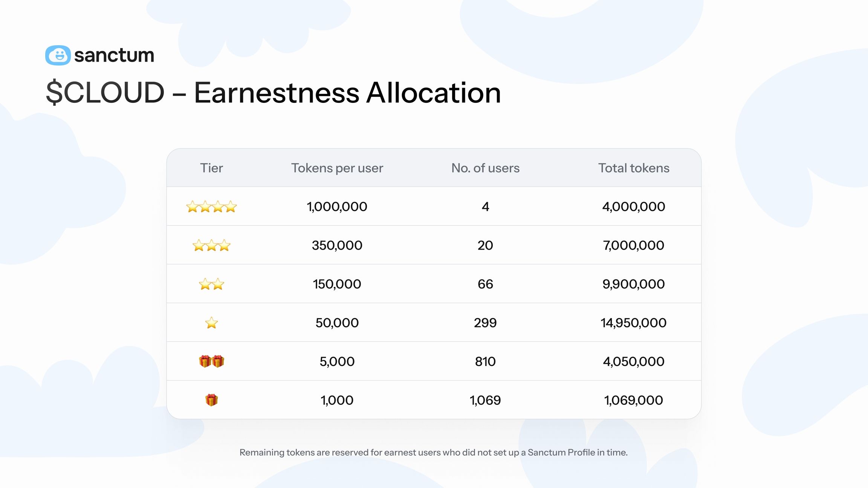Click the sanctum wordmark text
This screenshot has width=868, height=488.
114,55
